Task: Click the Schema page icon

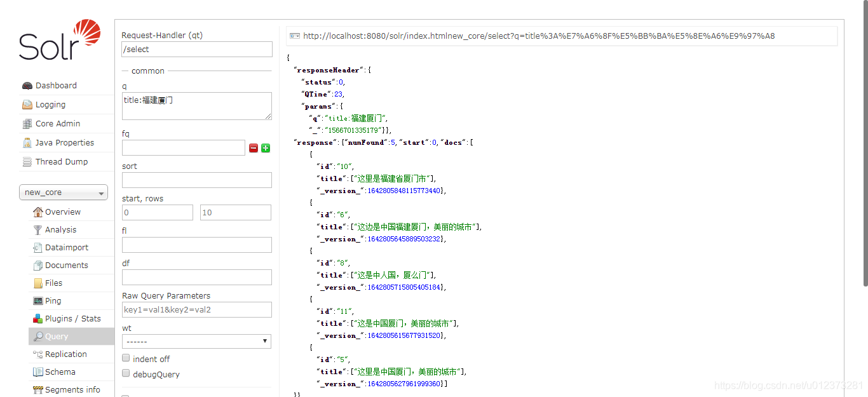Action: tap(36, 372)
